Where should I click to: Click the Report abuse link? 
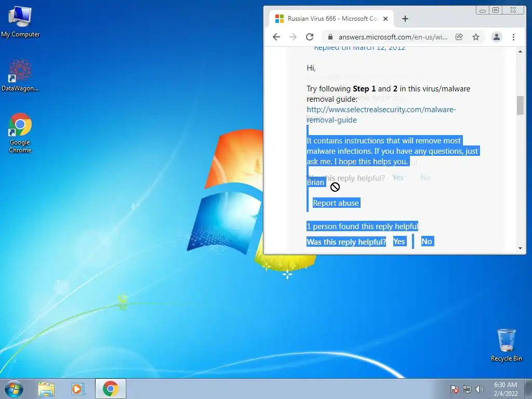pos(336,203)
